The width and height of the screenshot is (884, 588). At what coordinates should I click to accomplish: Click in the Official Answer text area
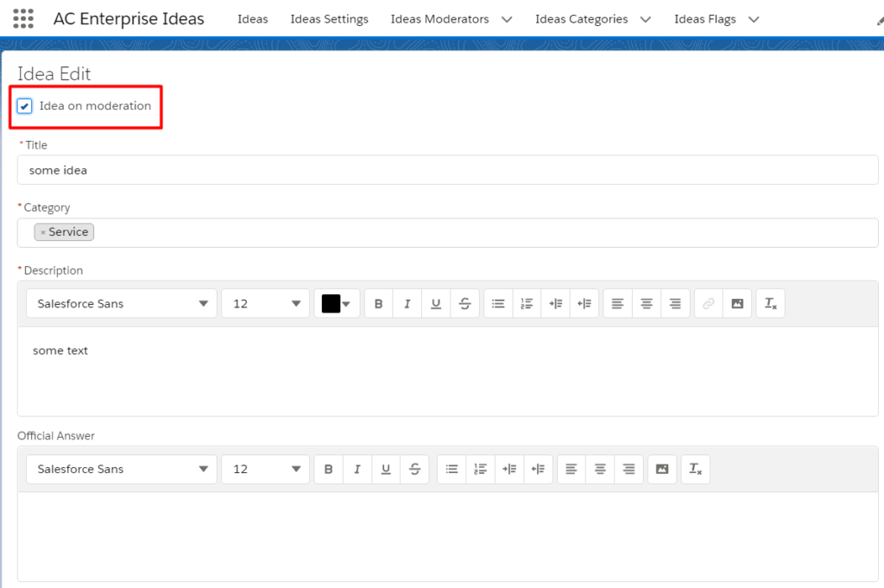pyautogui.click(x=448, y=536)
